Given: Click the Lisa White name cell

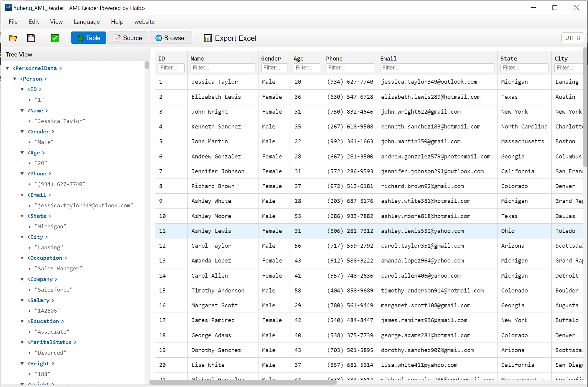Looking at the screenshot, I should pyautogui.click(x=223, y=365).
